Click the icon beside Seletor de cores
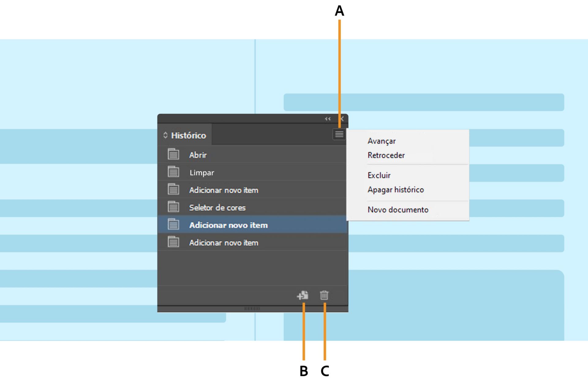 (x=173, y=207)
